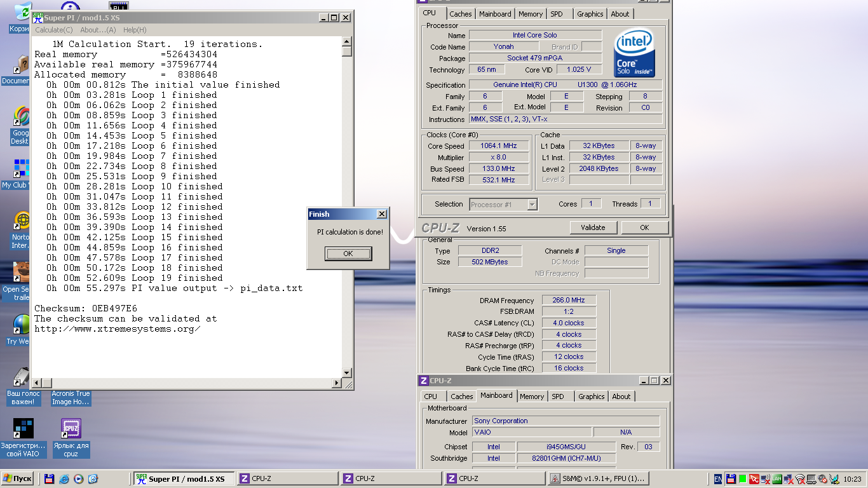Confirm OK in the Finish dialog
Viewport: 868px width, 488px height.
point(348,254)
